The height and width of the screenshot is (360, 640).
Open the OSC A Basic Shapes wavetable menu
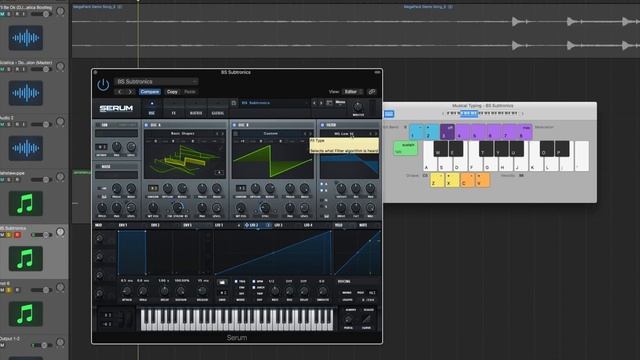(x=182, y=133)
